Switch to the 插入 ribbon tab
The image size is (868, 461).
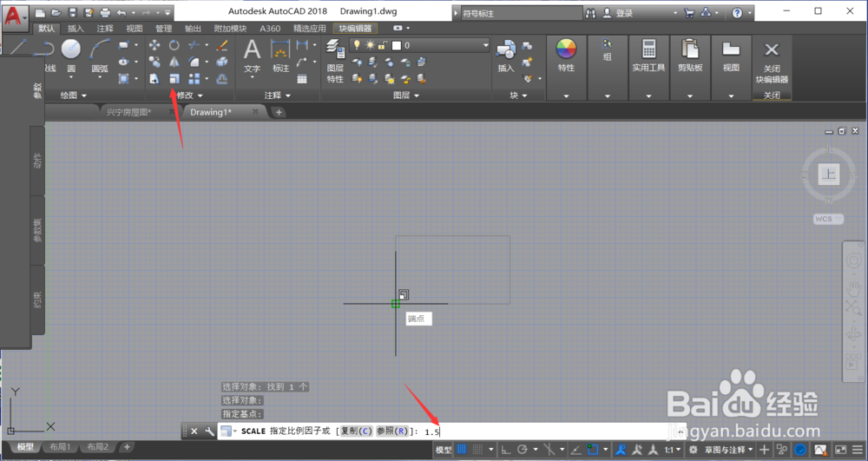pyautogui.click(x=76, y=29)
